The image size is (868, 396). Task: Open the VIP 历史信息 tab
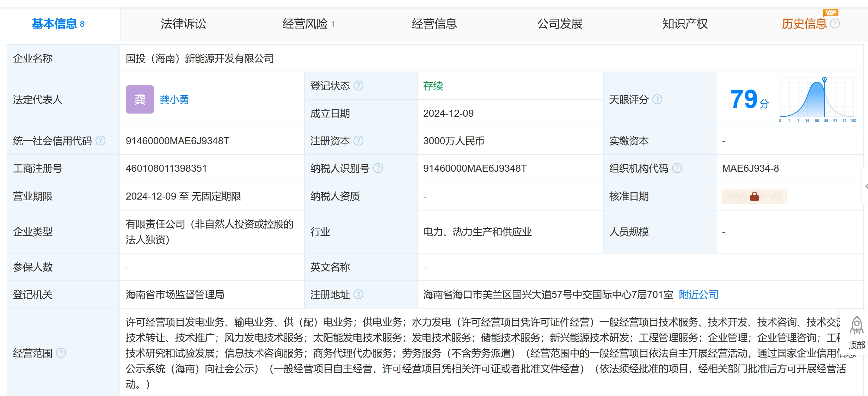point(804,24)
